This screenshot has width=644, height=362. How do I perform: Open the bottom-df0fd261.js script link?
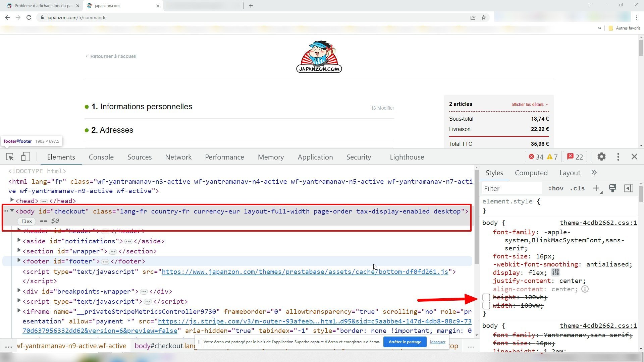click(305, 271)
